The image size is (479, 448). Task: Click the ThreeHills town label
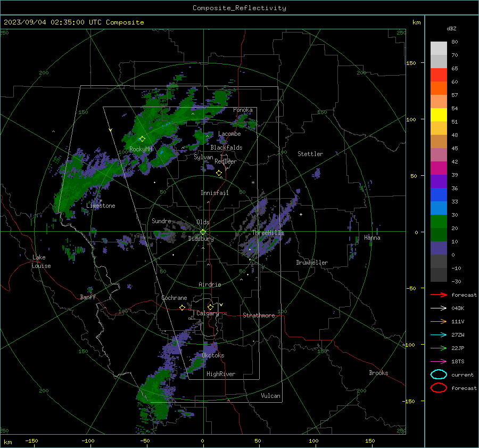click(x=268, y=233)
